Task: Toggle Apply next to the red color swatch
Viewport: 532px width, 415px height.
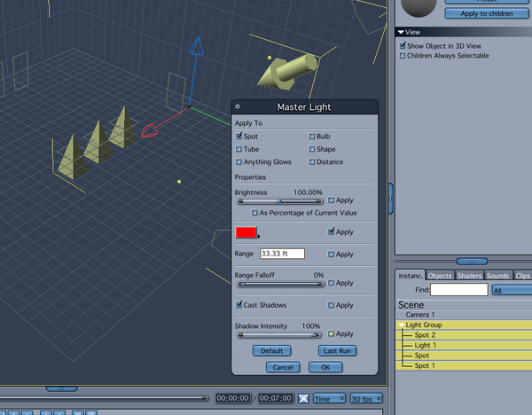Action: click(x=331, y=231)
